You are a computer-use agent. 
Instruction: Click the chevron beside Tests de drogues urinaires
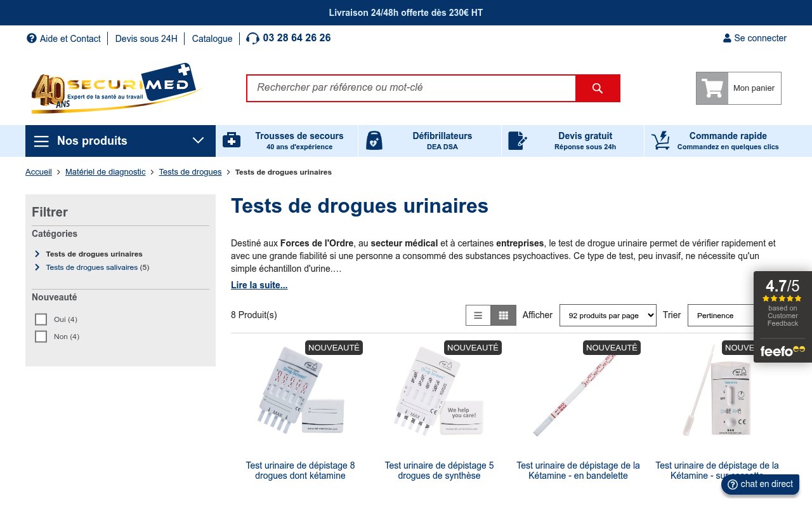click(37, 254)
